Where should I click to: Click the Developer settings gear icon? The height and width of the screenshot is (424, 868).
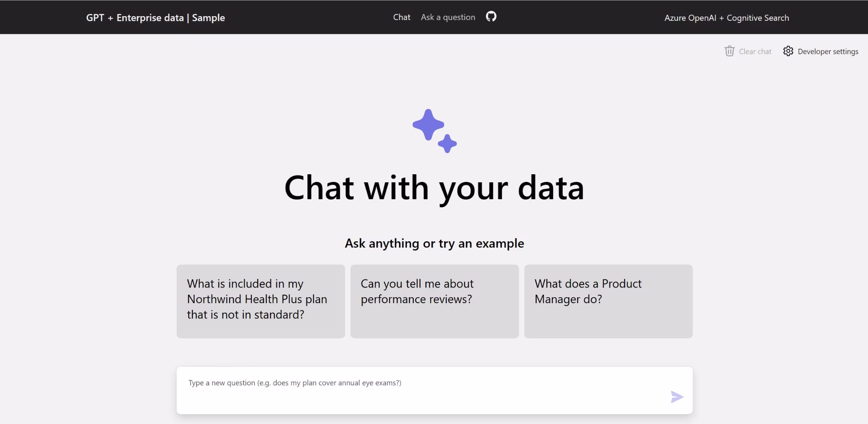point(788,51)
